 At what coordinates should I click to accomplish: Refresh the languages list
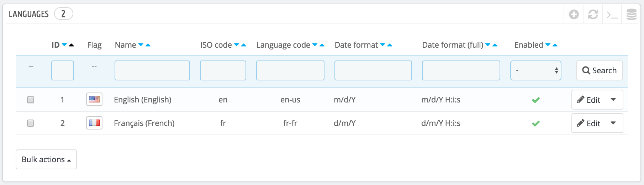pyautogui.click(x=593, y=15)
